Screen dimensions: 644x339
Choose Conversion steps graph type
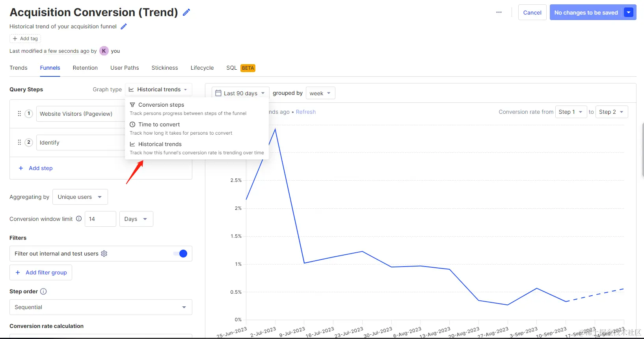[x=197, y=109]
